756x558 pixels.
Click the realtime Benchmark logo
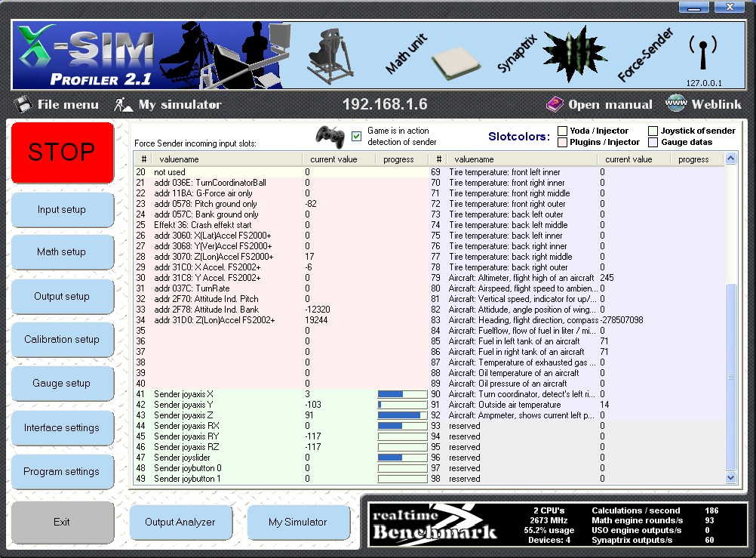pos(435,525)
